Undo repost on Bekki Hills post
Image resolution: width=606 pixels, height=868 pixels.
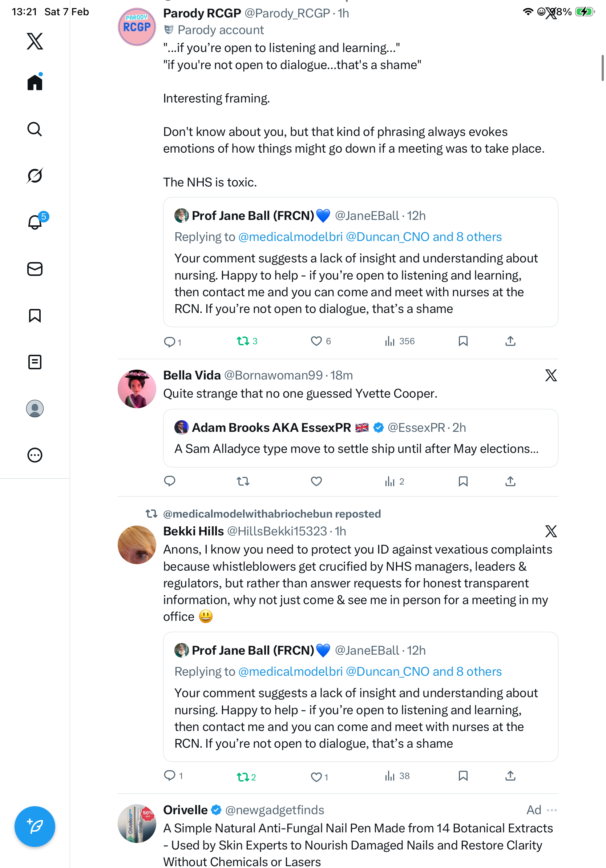[x=243, y=776]
